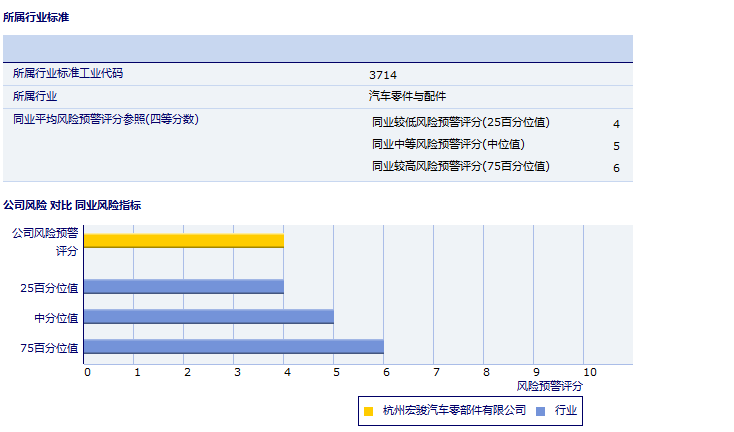Click the blue legend swatch for 行业
The width and height of the screenshot is (734, 432).
click(x=541, y=410)
